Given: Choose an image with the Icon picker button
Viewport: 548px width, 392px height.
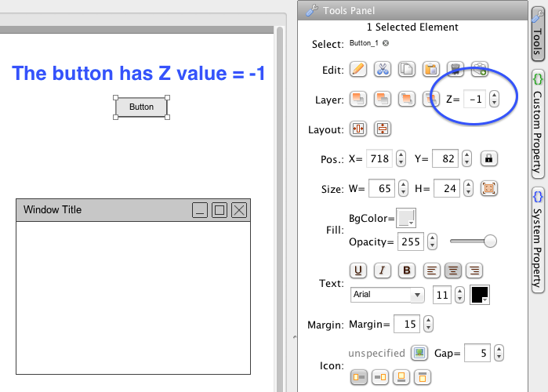Looking at the screenshot, I should click(x=419, y=354).
